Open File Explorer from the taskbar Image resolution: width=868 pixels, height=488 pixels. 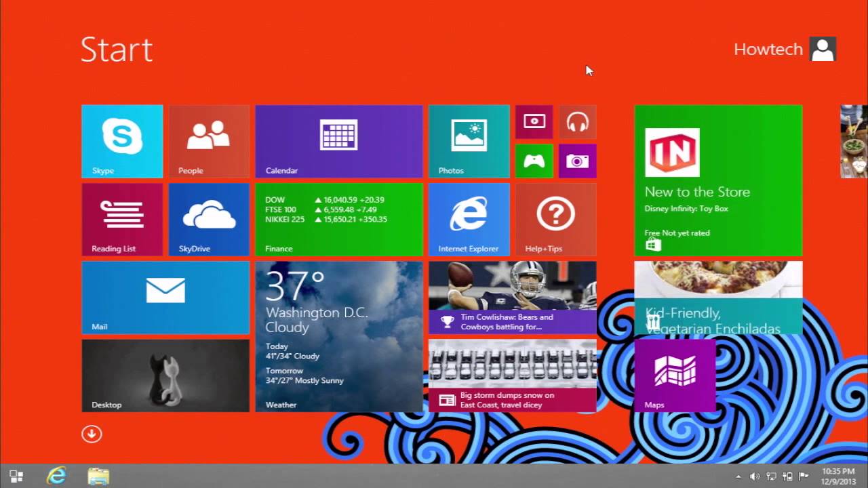pyautogui.click(x=98, y=476)
